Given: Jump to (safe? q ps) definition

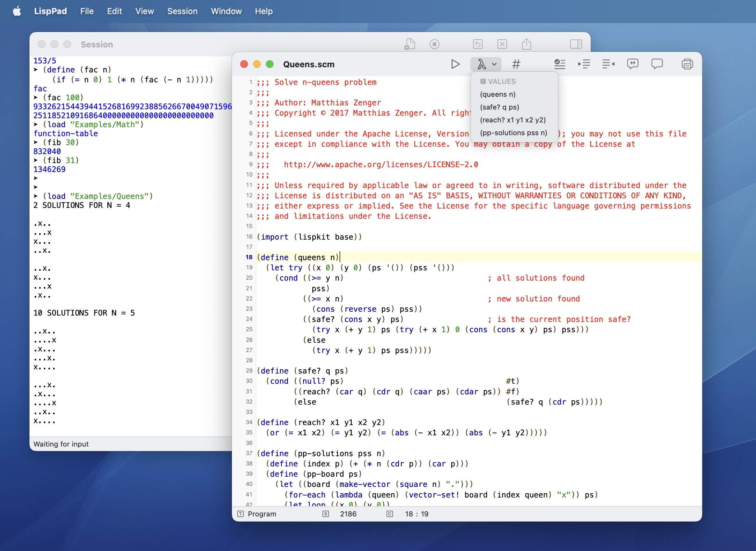Looking at the screenshot, I should coord(499,107).
